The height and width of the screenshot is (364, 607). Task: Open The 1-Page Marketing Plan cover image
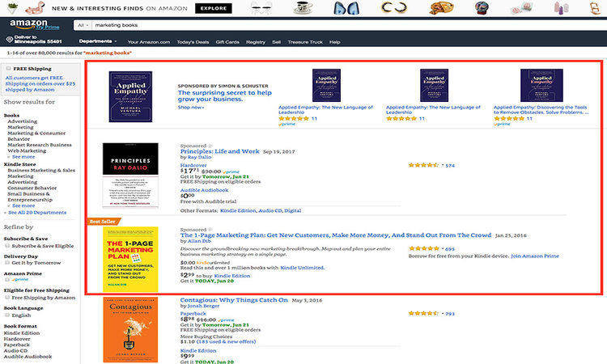pos(130,259)
